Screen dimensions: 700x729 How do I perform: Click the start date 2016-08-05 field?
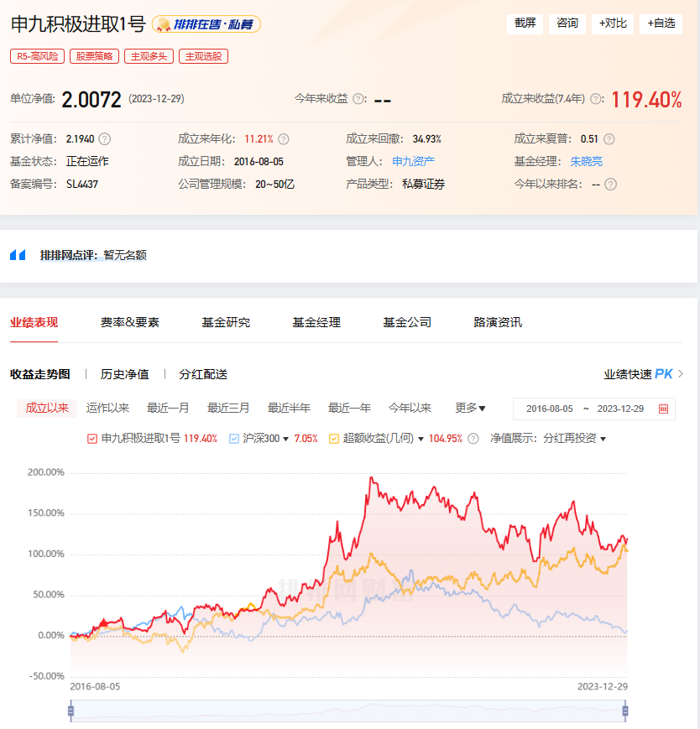pyautogui.click(x=549, y=409)
